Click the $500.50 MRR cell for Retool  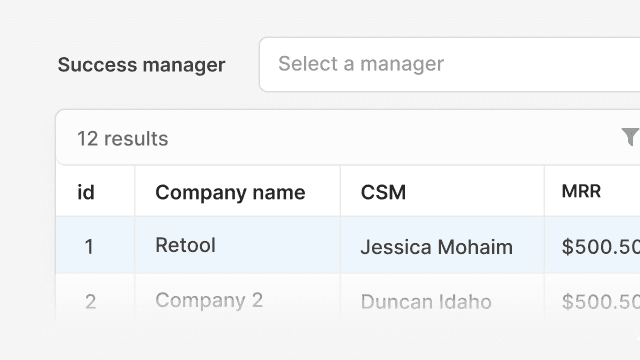pyautogui.click(x=592, y=245)
